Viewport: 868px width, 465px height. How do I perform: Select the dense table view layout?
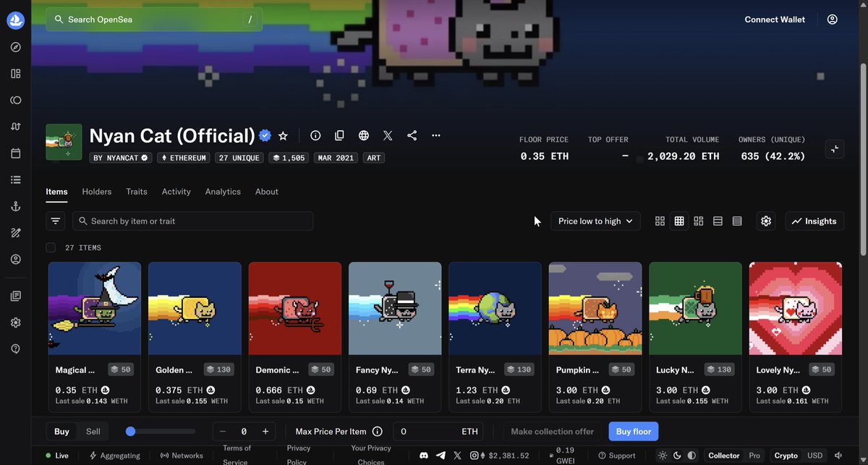pos(737,221)
